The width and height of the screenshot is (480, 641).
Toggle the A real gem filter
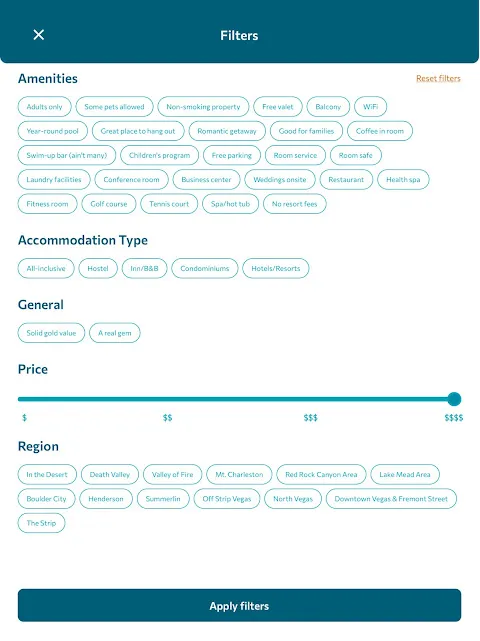(x=115, y=333)
